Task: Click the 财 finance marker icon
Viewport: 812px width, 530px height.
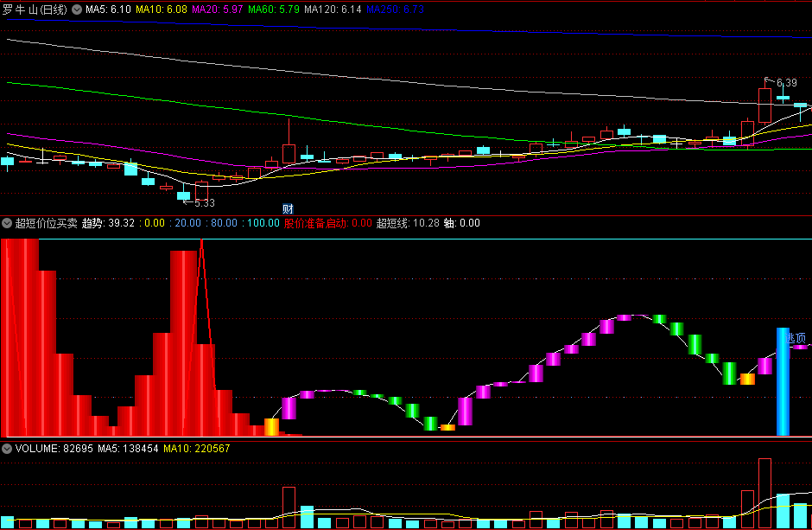Action: coord(288,208)
